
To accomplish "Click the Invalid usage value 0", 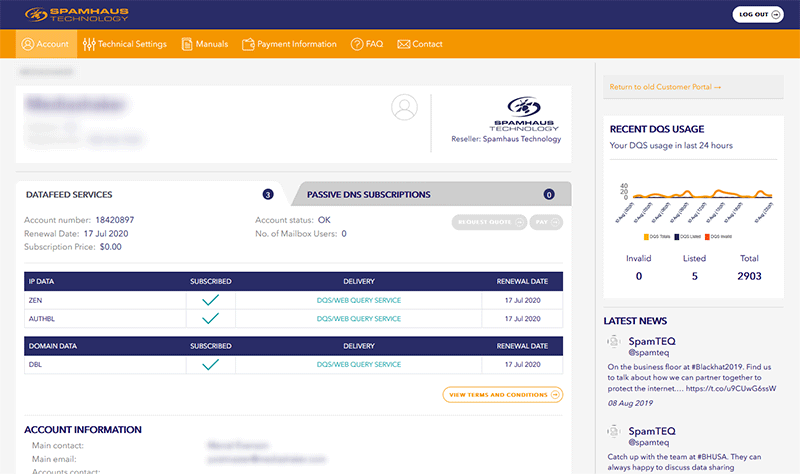I will [x=639, y=276].
